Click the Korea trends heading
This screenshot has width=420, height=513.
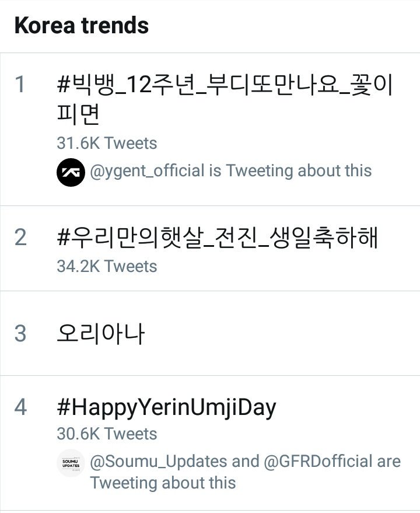point(81,26)
